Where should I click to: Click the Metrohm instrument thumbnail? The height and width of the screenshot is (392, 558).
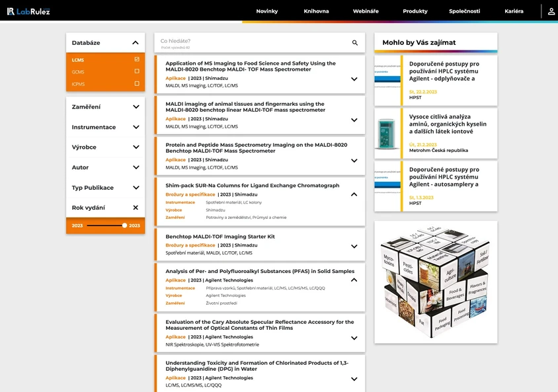[x=387, y=134]
